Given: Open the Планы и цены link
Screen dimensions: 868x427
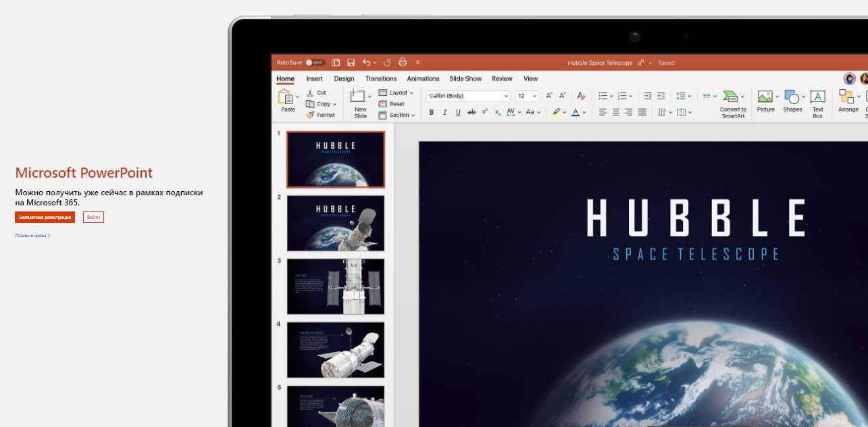Looking at the screenshot, I should pos(32,236).
